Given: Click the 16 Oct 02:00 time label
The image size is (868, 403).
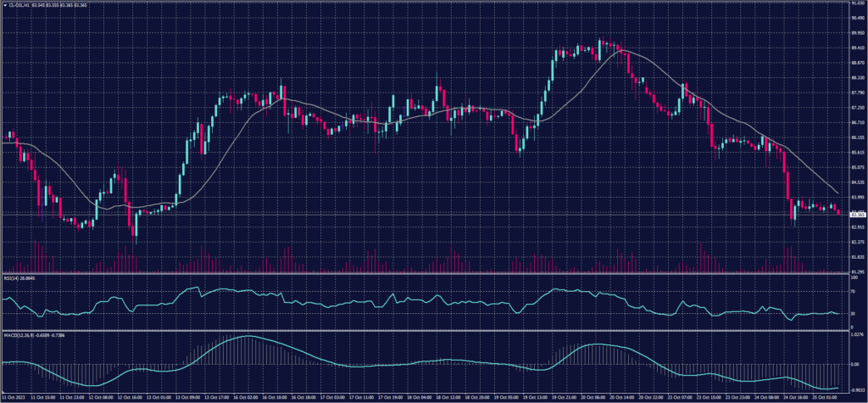Looking at the screenshot, I should (246, 396).
